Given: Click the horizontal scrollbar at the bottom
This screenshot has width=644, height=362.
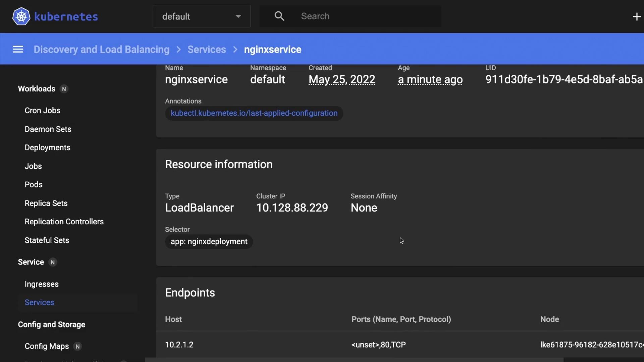Looking at the screenshot, I should (x=354, y=360).
